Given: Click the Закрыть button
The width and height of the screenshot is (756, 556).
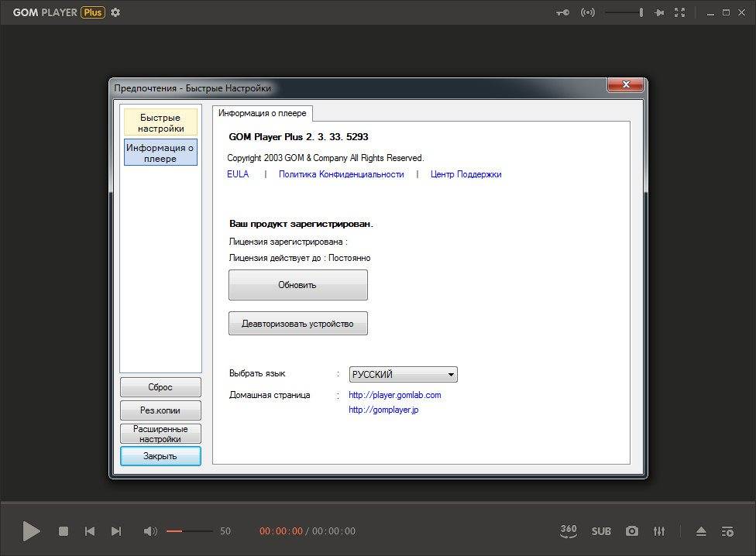Looking at the screenshot, I should (160, 456).
